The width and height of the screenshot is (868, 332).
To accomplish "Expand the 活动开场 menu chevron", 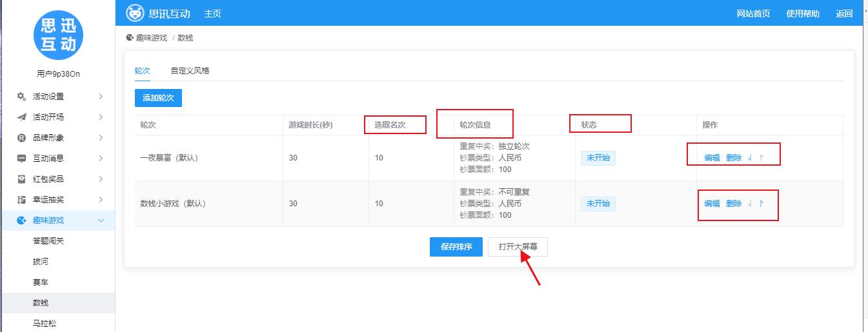I will click(x=101, y=117).
